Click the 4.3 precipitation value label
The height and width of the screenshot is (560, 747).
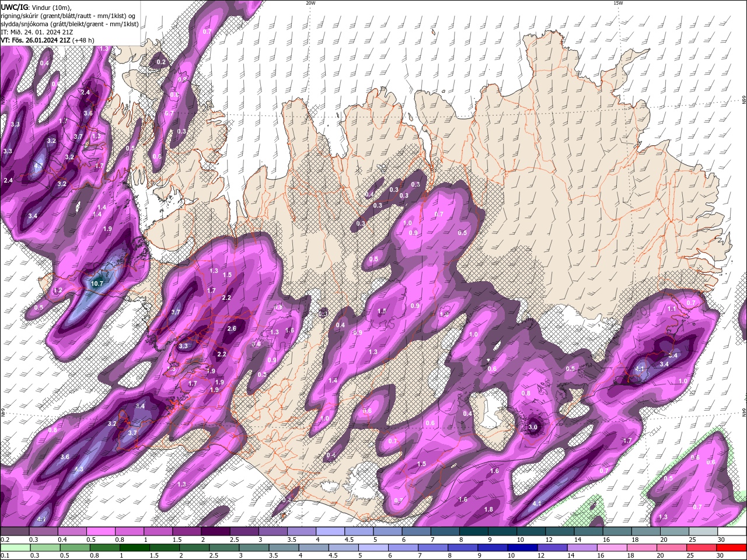(x=79, y=469)
